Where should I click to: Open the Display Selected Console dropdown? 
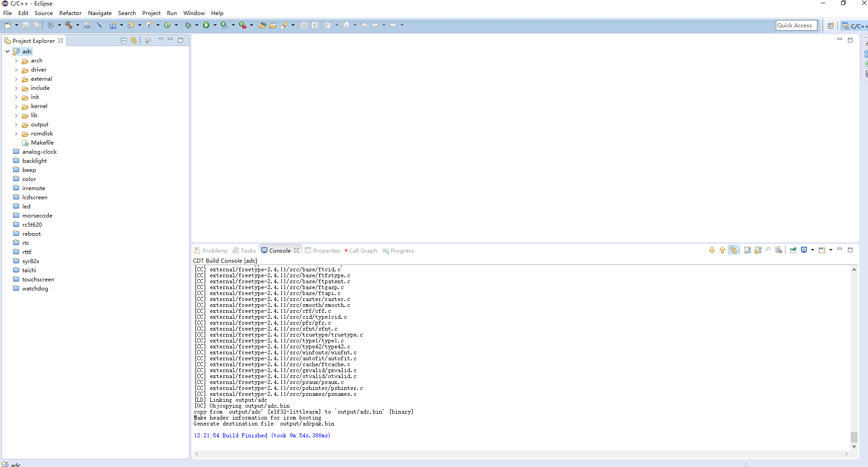[x=812, y=250]
